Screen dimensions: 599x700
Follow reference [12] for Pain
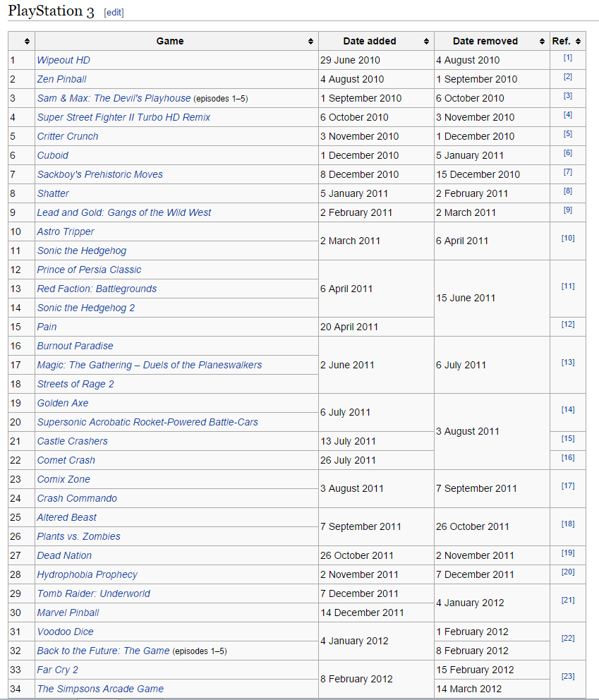(568, 324)
